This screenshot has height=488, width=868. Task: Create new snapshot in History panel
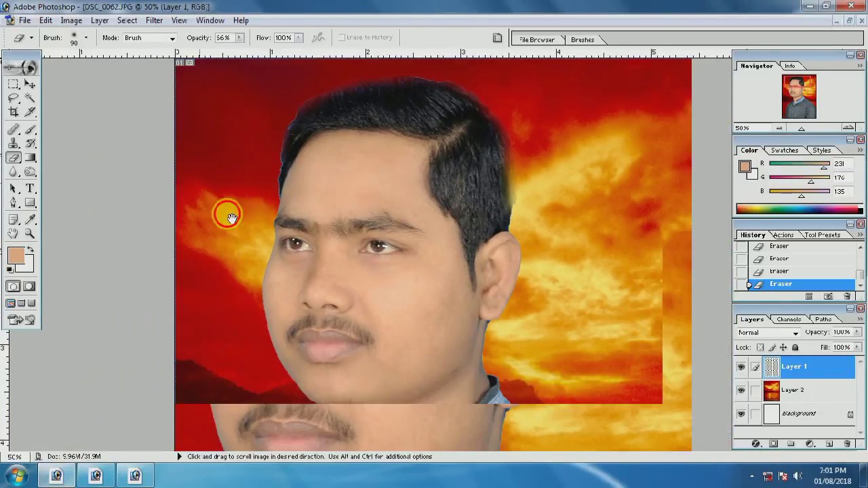(x=828, y=296)
